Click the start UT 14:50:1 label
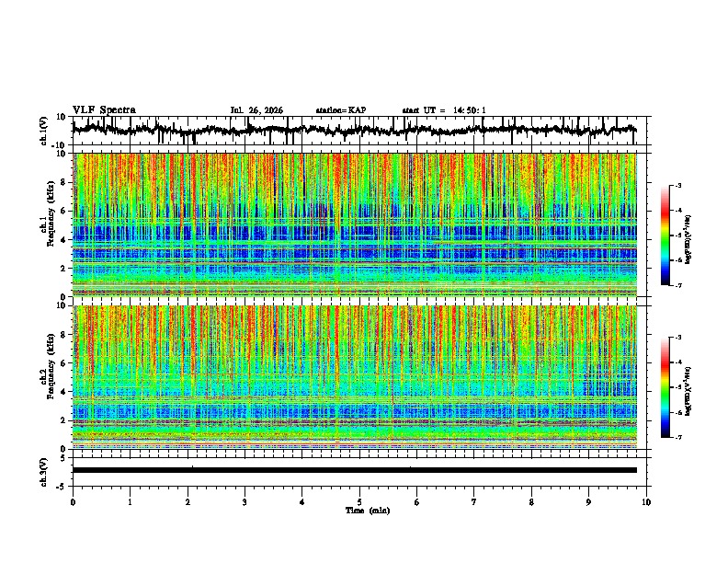Screen dimensions: 728x563 444,110
